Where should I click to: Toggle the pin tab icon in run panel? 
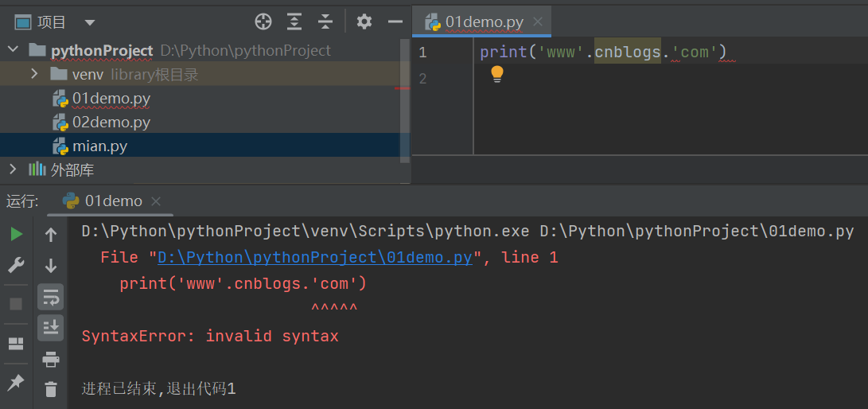tap(16, 383)
